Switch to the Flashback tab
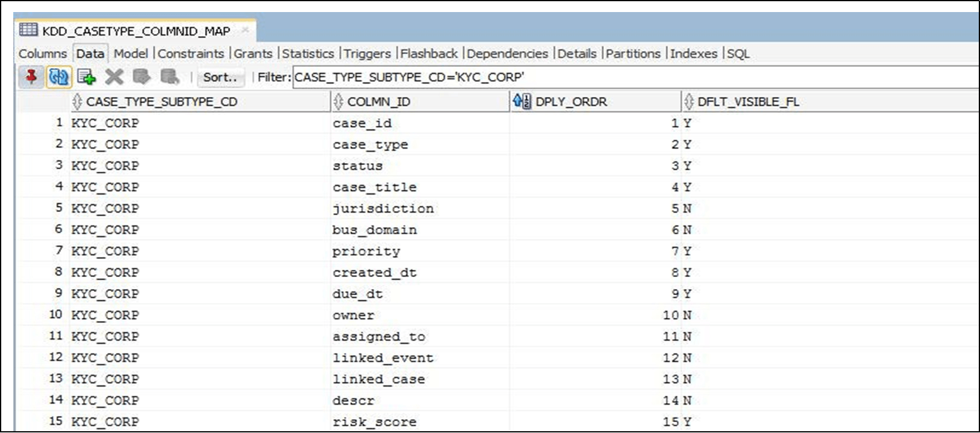 tap(429, 54)
